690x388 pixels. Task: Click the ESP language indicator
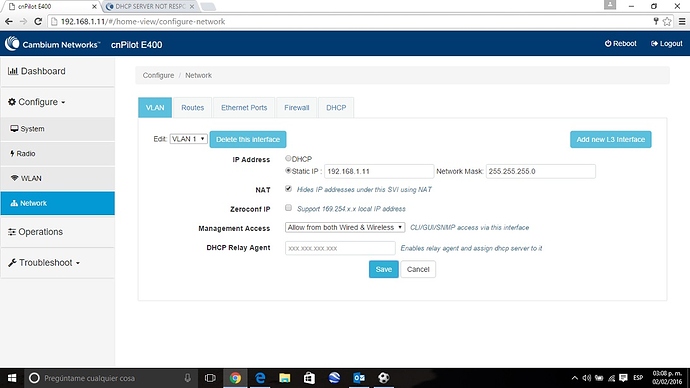(638, 378)
